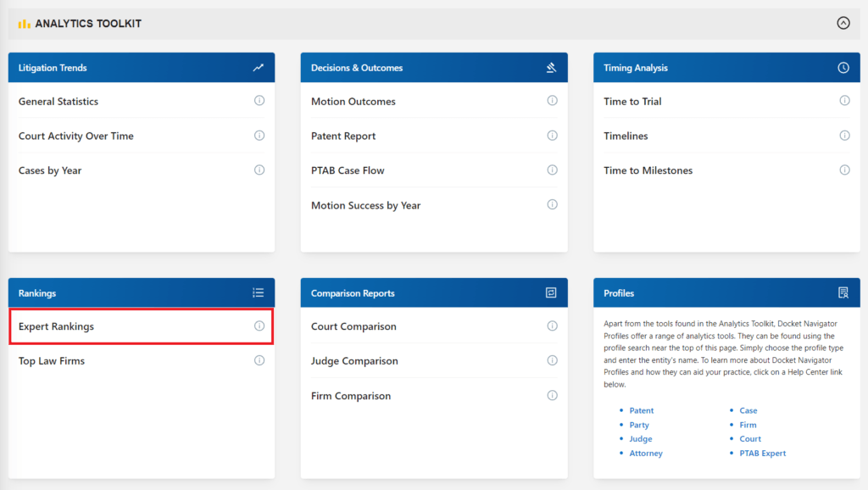
Task: Open info icon for Expert Rankings
Action: (x=259, y=326)
